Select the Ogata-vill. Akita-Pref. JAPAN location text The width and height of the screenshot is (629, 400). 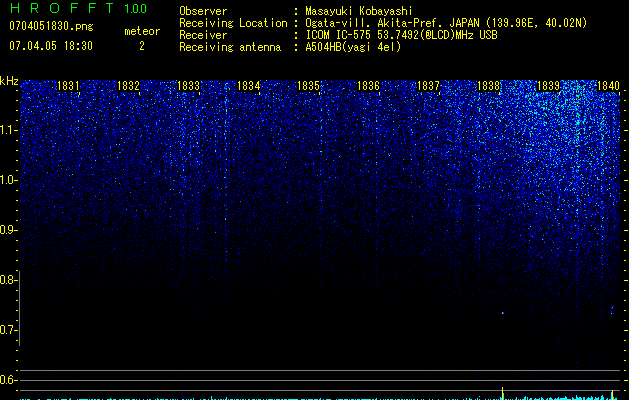[446, 23]
